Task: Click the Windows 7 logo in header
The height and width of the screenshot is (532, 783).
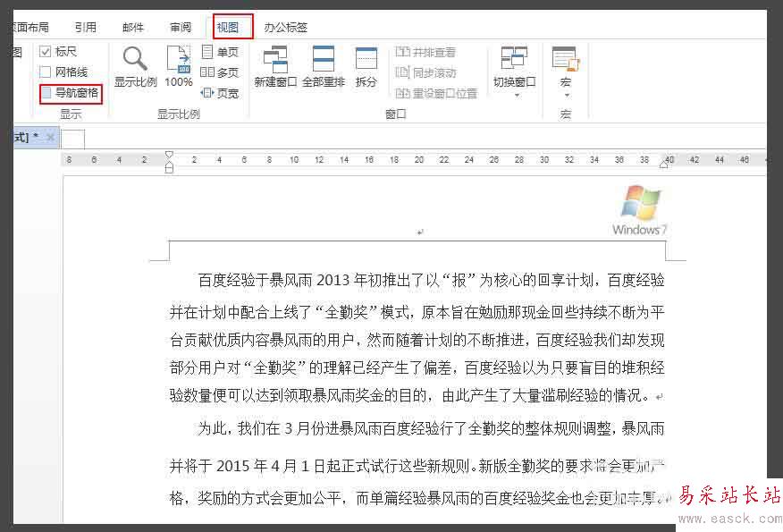Action: click(x=640, y=210)
